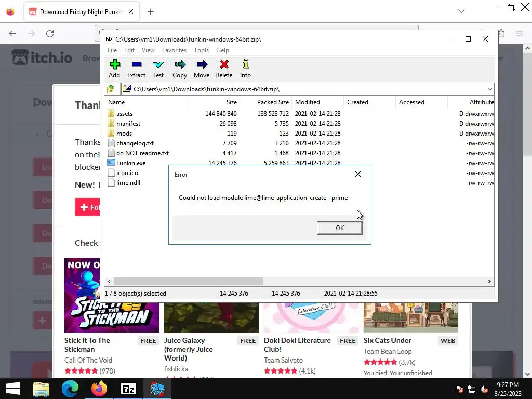Click Funkin app icon in taskbar
This screenshot has width=532, height=399.
point(157,389)
